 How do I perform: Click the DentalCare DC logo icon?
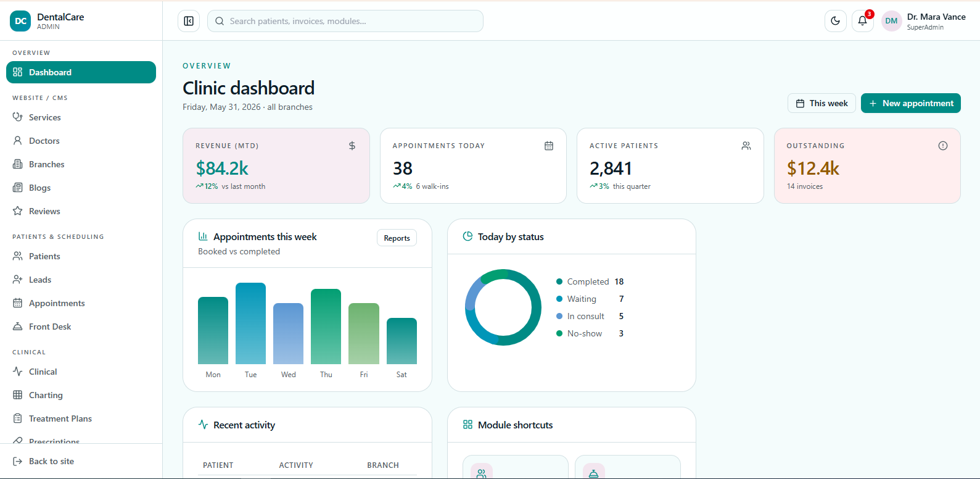(20, 21)
